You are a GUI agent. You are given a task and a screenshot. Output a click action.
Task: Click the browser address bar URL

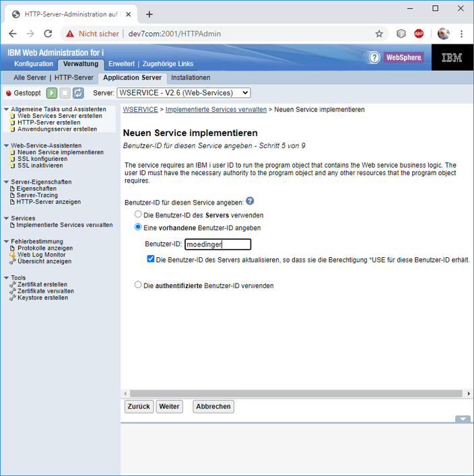point(174,34)
